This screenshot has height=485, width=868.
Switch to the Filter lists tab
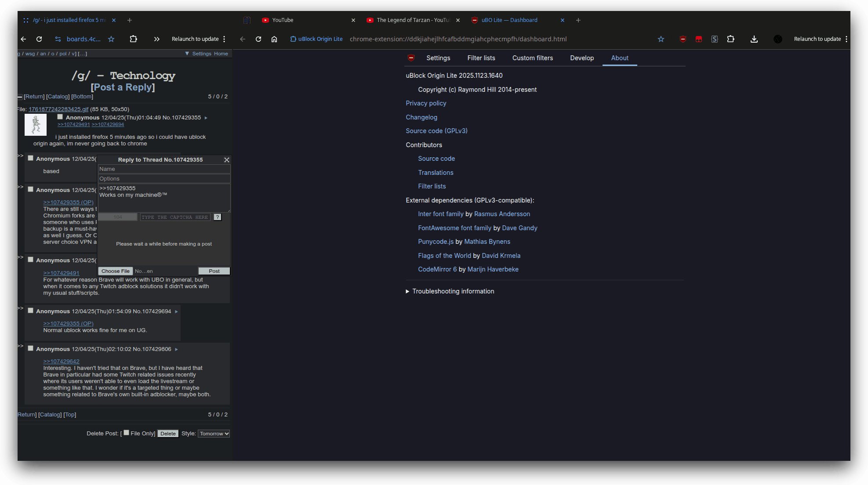point(481,58)
